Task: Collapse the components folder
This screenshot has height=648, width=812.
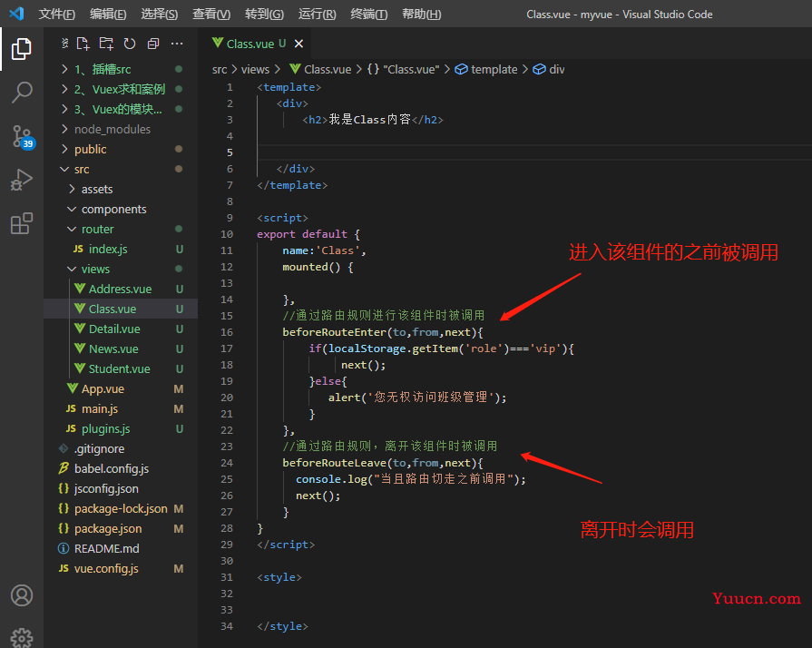Action: [x=121, y=209]
